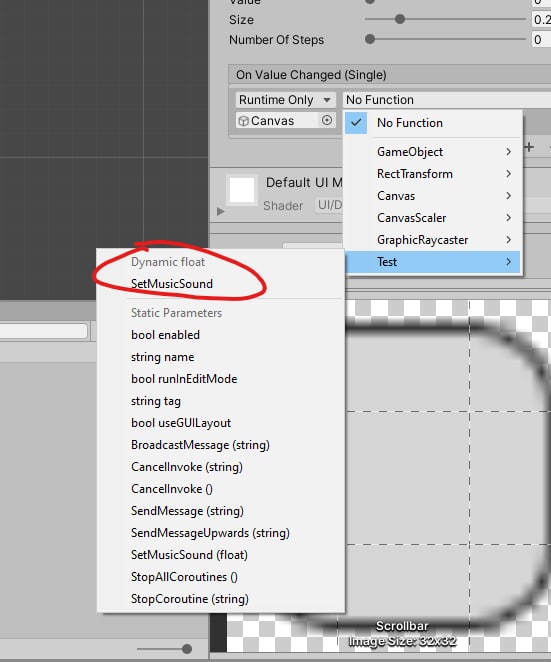The width and height of the screenshot is (551, 662).
Task: Expand the Canvas submenu entry
Action: point(433,196)
